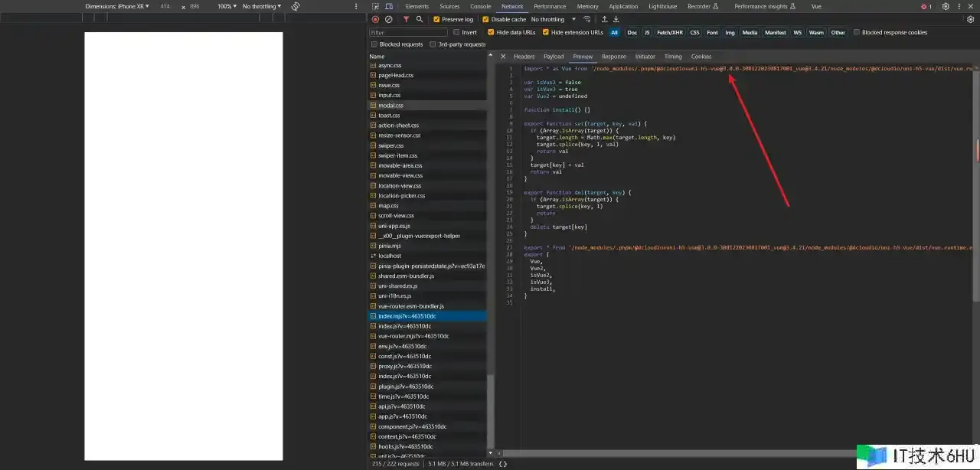Screen dimensions: 980x470
Task: Filter requests by Img type
Action: pos(730,32)
